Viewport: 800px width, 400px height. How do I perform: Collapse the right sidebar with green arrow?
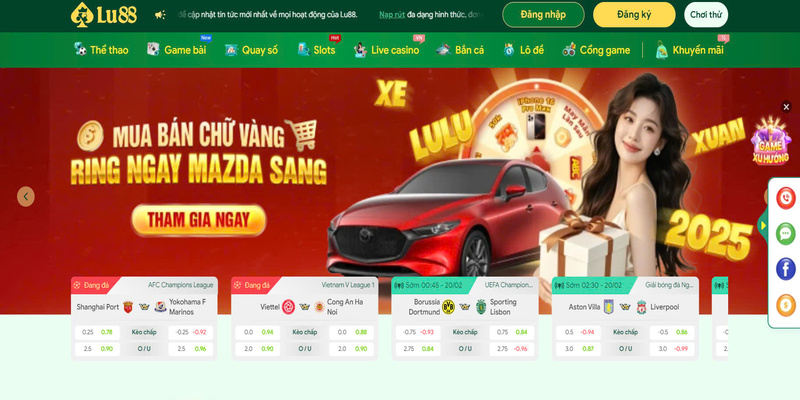(763, 226)
